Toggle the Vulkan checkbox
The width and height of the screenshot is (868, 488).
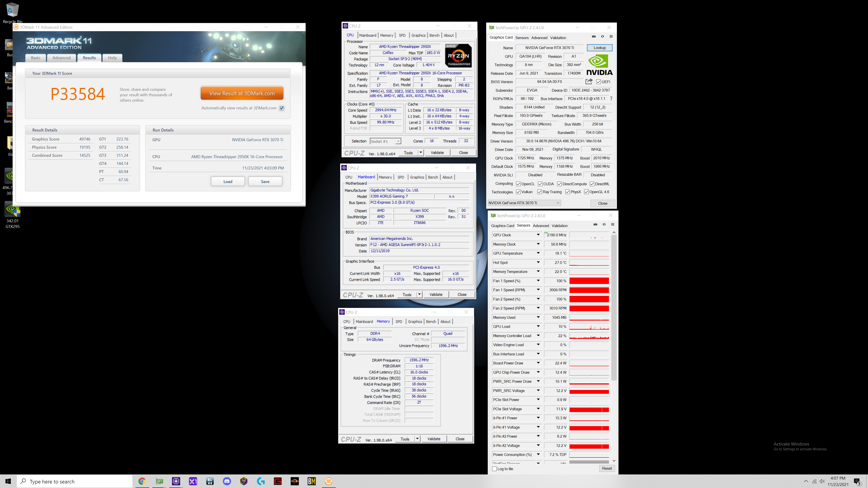tap(518, 192)
